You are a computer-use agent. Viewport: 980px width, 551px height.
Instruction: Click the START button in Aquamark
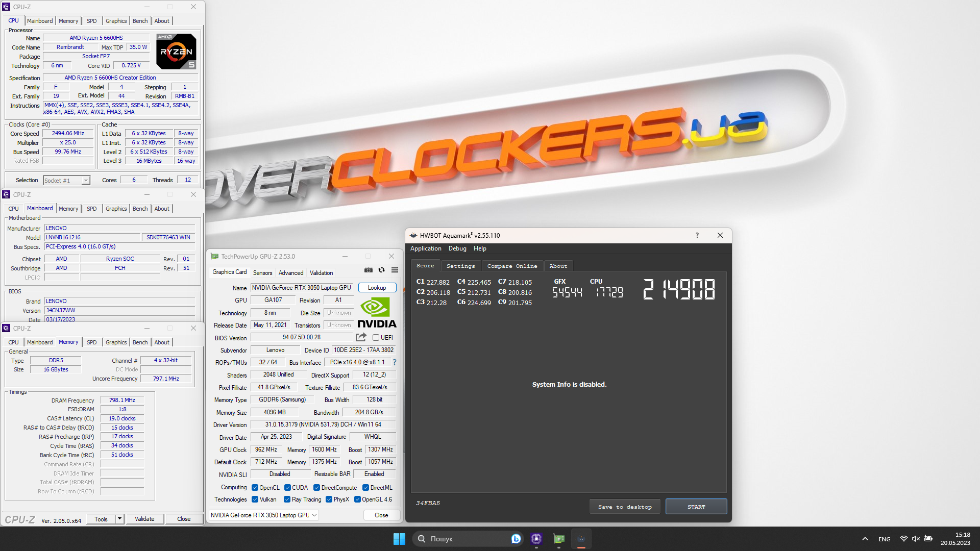pos(696,507)
